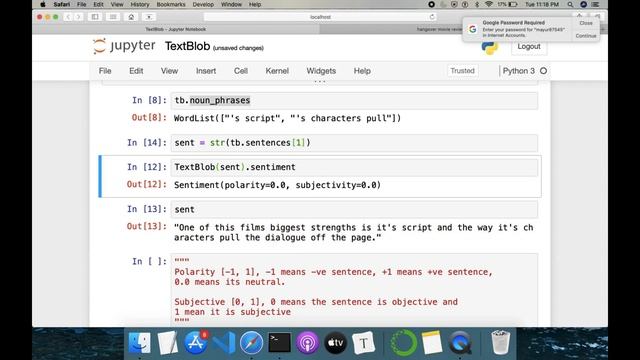Click the Wi-Fi status icon
The image size is (640, 360).
click(x=489, y=4)
